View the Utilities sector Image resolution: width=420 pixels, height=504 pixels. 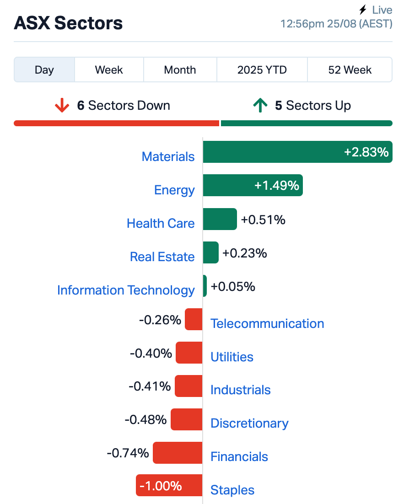[x=232, y=357]
